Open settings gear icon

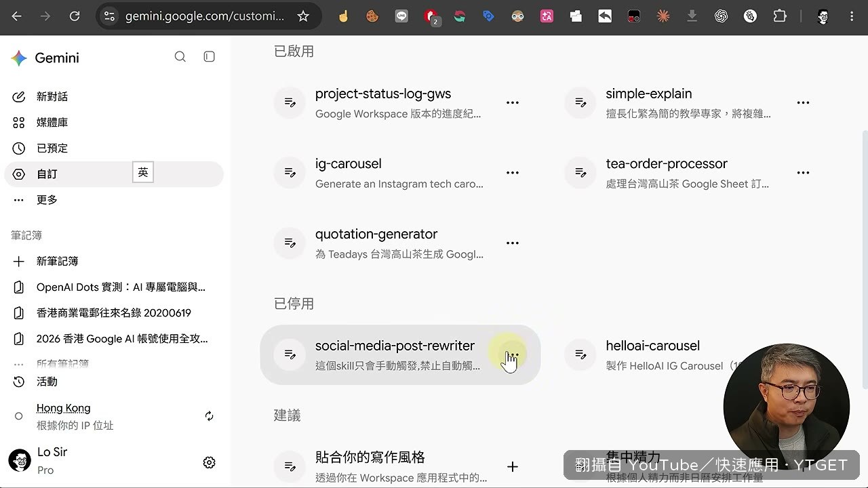[x=209, y=462]
